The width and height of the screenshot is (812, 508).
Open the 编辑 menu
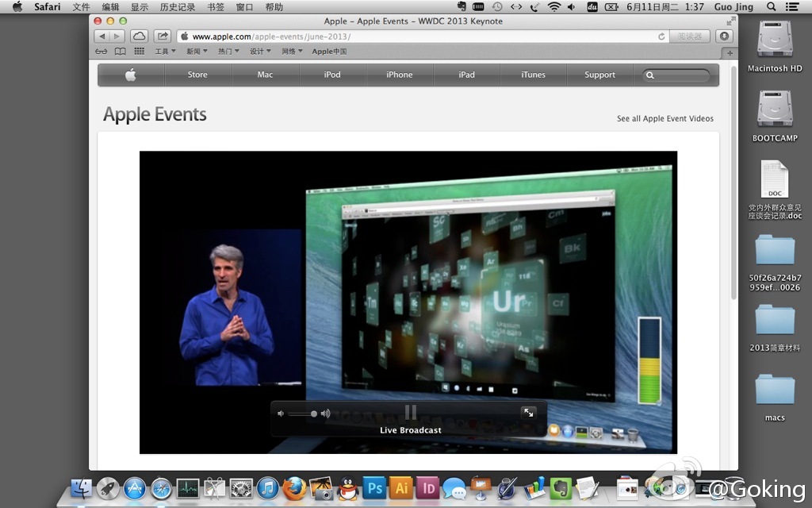click(x=110, y=6)
